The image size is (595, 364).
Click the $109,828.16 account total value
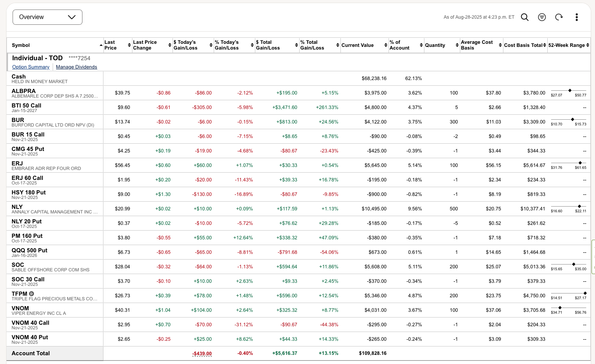click(x=373, y=353)
